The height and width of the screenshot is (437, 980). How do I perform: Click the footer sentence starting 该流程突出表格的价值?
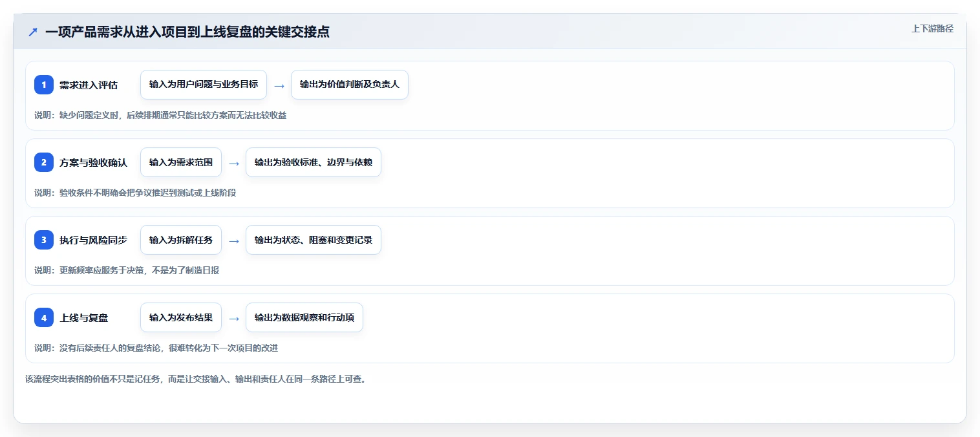coord(196,379)
